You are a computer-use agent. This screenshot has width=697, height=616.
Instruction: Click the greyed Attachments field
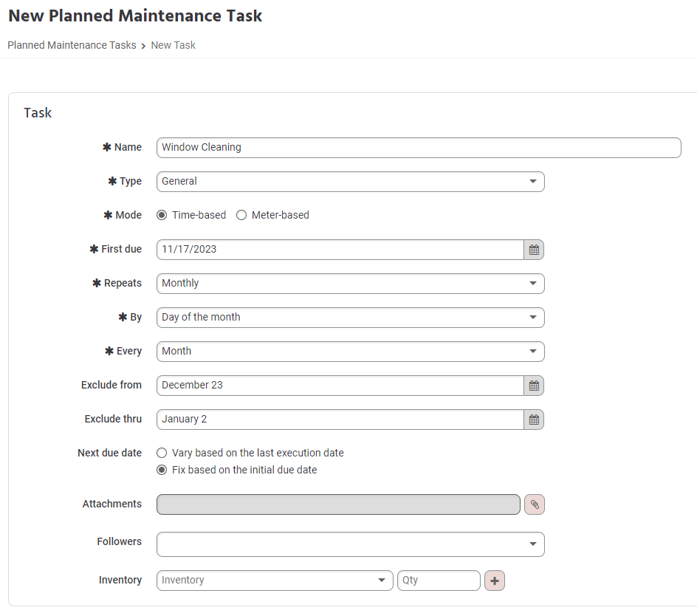pyautogui.click(x=338, y=504)
